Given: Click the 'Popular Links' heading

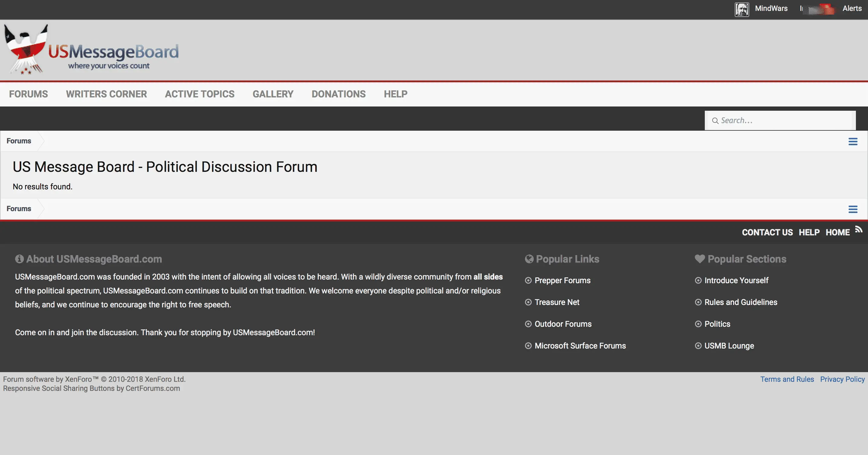Looking at the screenshot, I should [568, 259].
